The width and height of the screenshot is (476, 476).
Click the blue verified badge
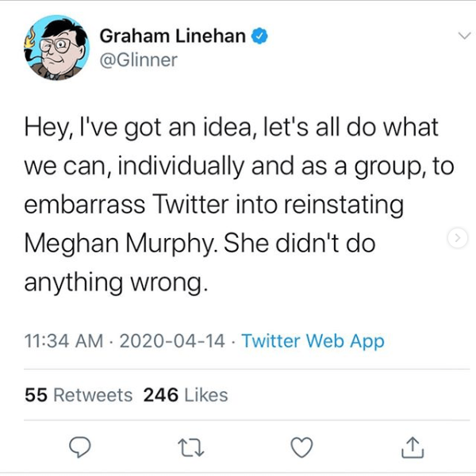point(259,36)
